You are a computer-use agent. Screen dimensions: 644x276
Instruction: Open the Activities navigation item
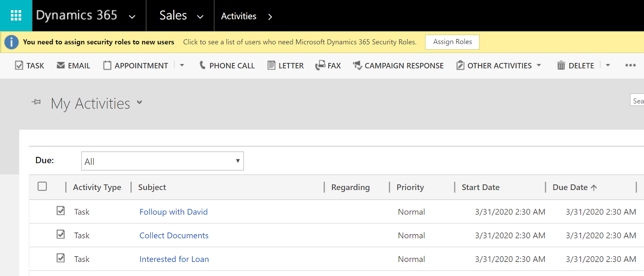coord(239,16)
